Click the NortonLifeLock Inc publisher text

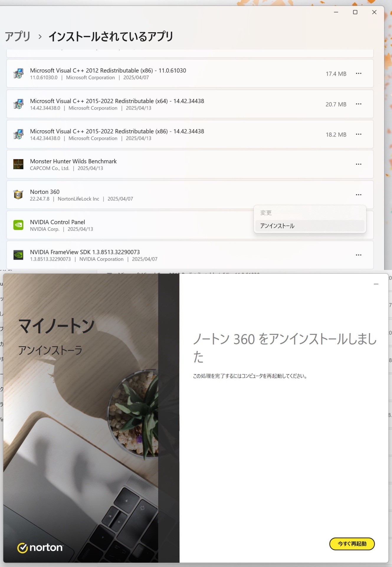pyautogui.click(x=78, y=199)
